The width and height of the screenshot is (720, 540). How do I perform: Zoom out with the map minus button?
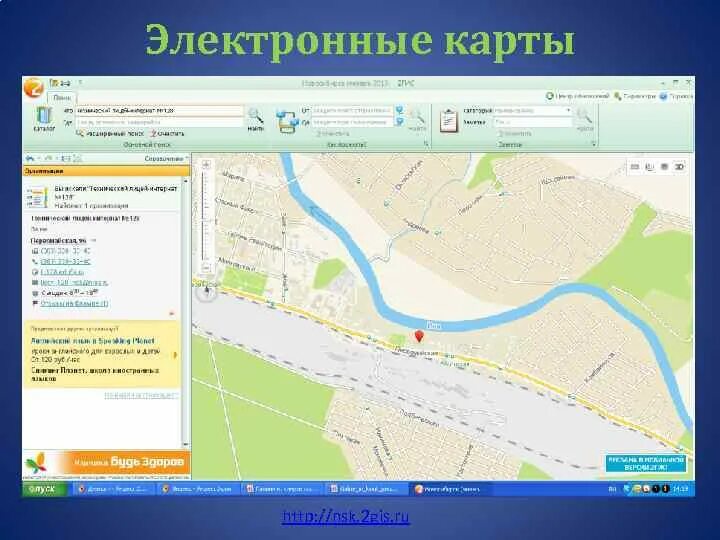206,267
